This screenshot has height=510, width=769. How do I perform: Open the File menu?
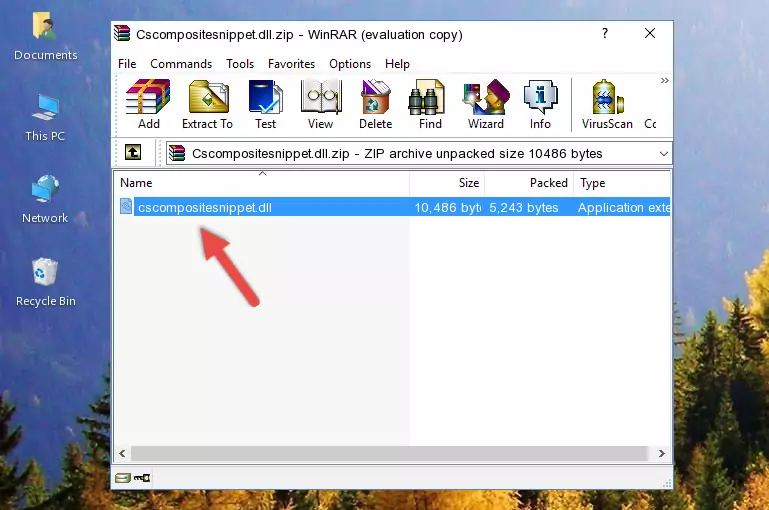127,64
